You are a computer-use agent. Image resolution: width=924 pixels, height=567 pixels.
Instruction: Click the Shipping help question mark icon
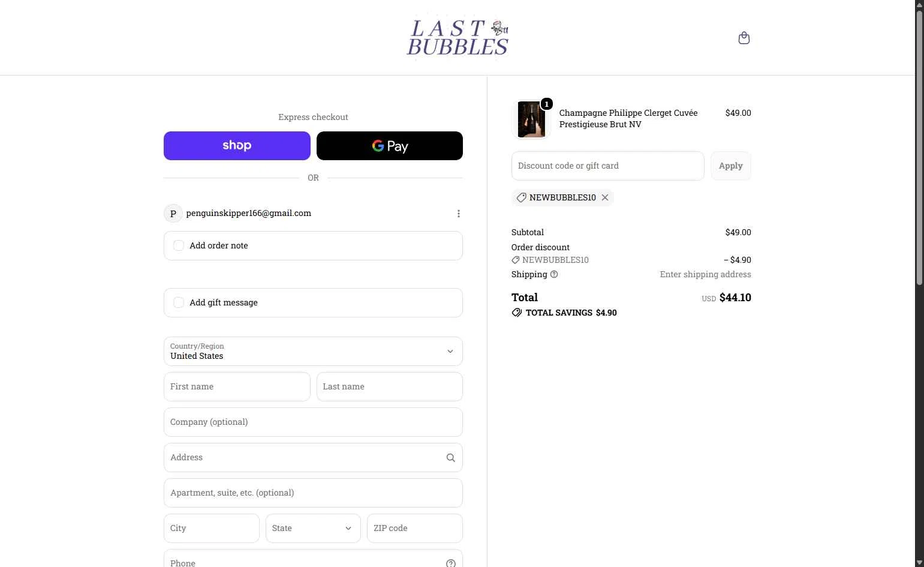(554, 274)
